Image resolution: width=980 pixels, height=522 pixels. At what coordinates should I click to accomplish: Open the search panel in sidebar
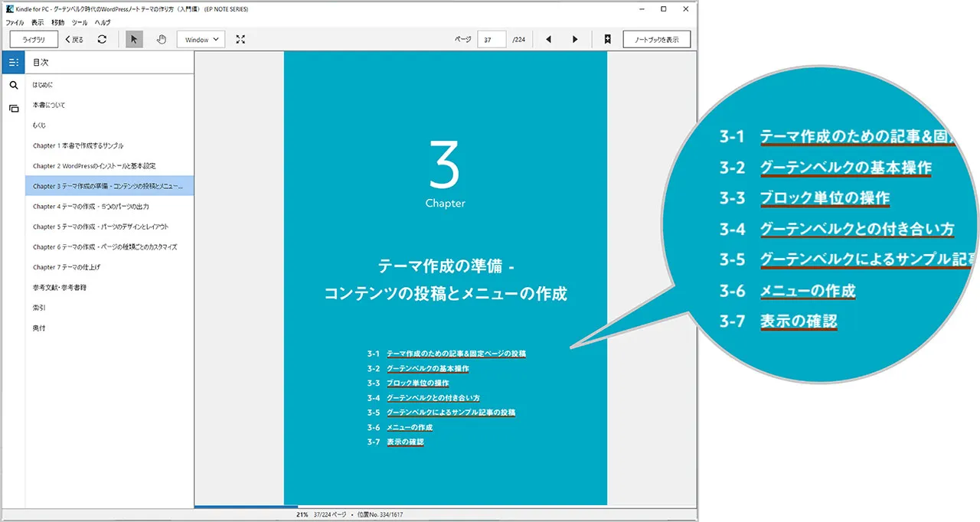[x=13, y=86]
